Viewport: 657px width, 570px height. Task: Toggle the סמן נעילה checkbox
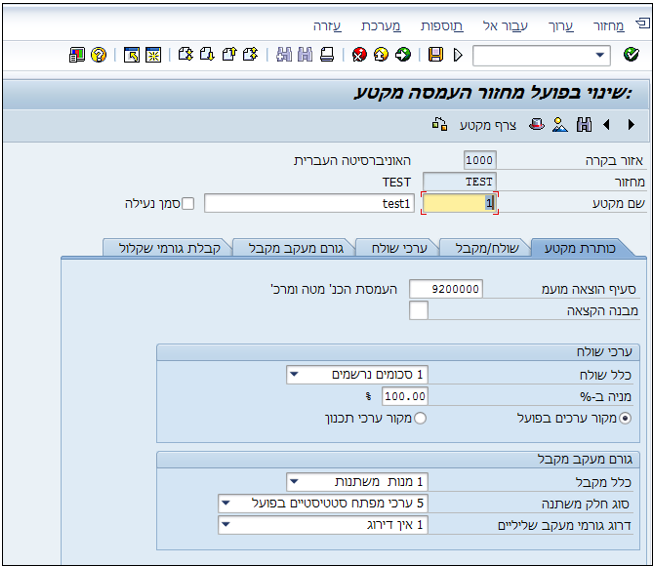pyautogui.click(x=188, y=204)
